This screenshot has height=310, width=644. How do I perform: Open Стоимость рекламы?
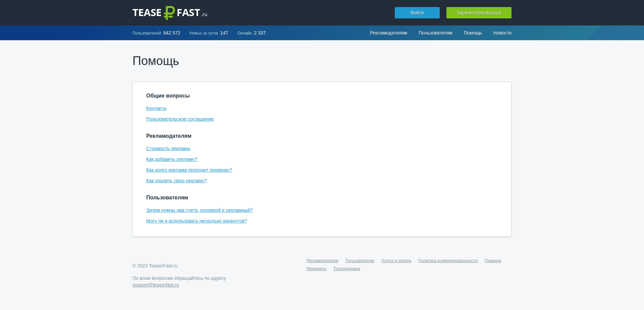click(x=168, y=148)
